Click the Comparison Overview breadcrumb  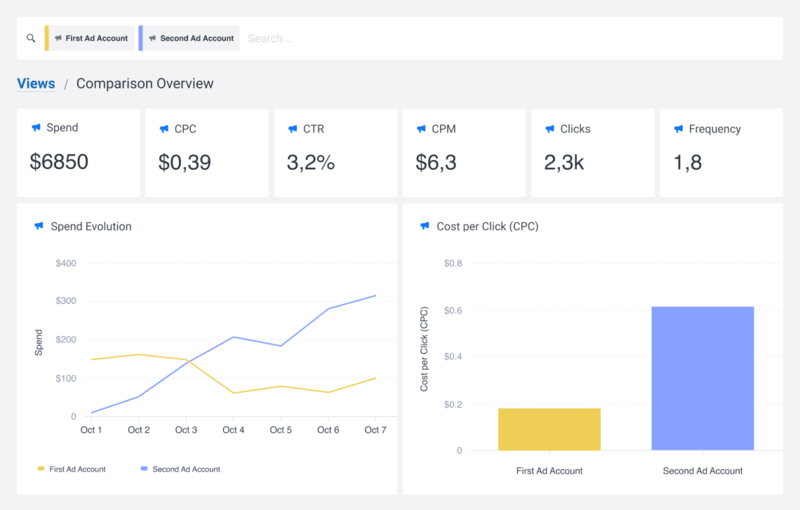pos(145,84)
